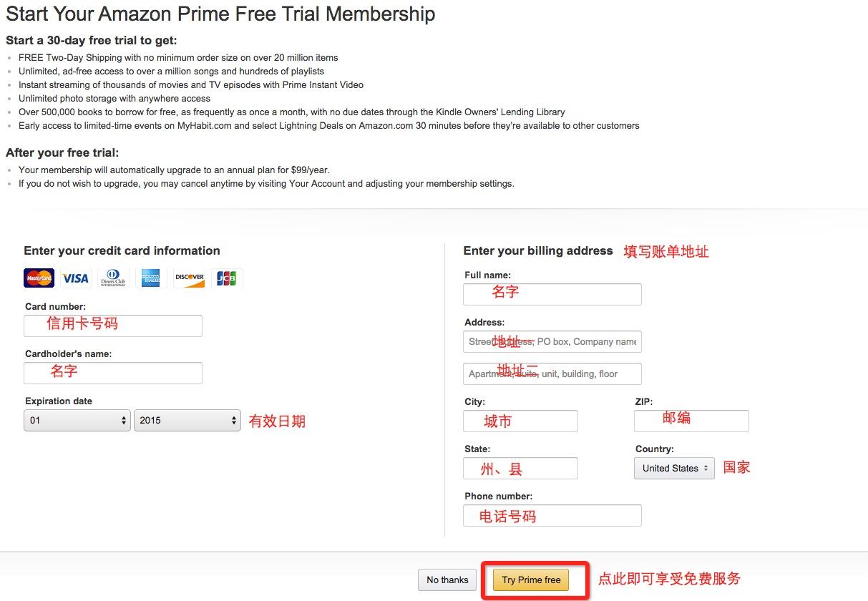Click the JCB card icon

point(227,278)
